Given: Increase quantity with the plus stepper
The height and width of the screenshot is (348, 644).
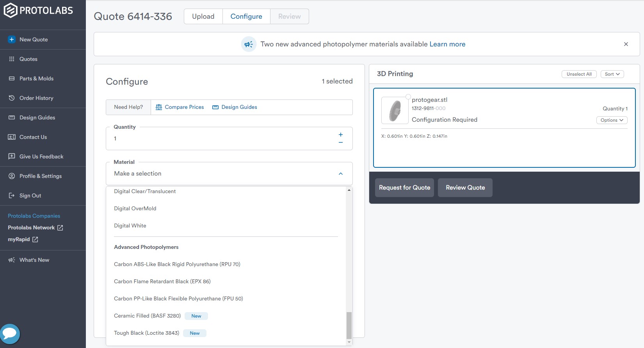Looking at the screenshot, I should coord(341,135).
